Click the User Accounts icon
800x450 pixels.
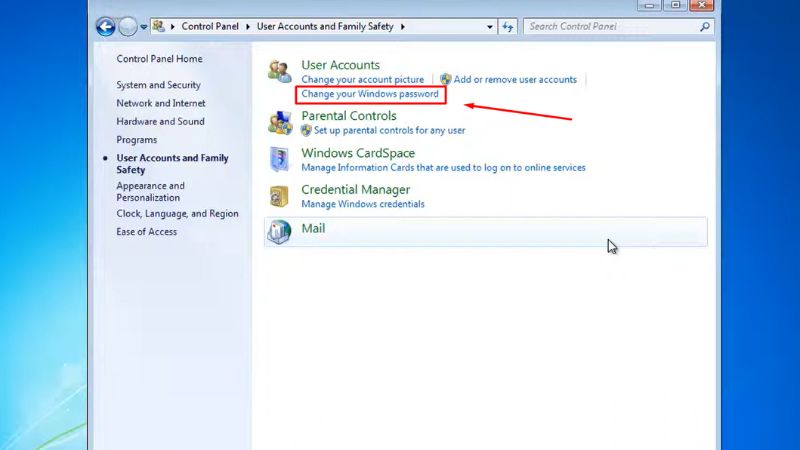point(280,71)
